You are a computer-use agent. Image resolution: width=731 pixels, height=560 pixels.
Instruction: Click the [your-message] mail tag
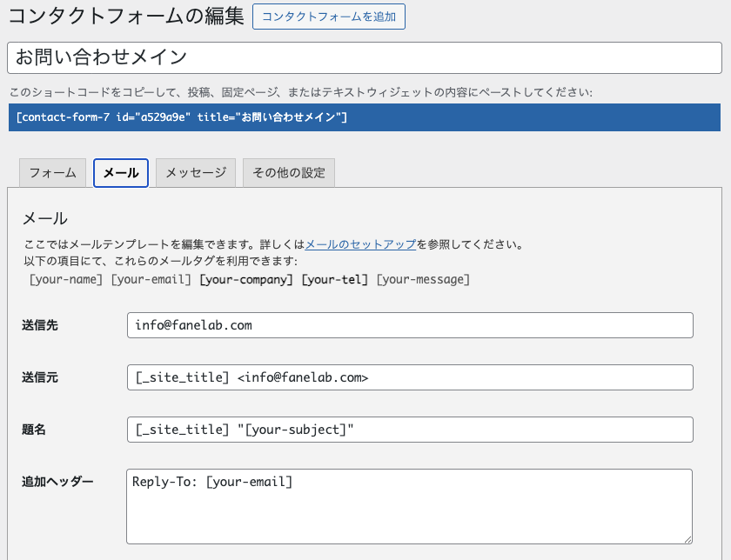[x=423, y=279]
